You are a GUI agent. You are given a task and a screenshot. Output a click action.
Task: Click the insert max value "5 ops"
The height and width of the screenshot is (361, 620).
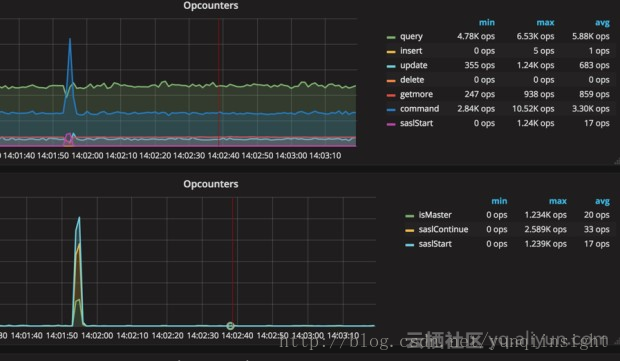[x=544, y=51]
